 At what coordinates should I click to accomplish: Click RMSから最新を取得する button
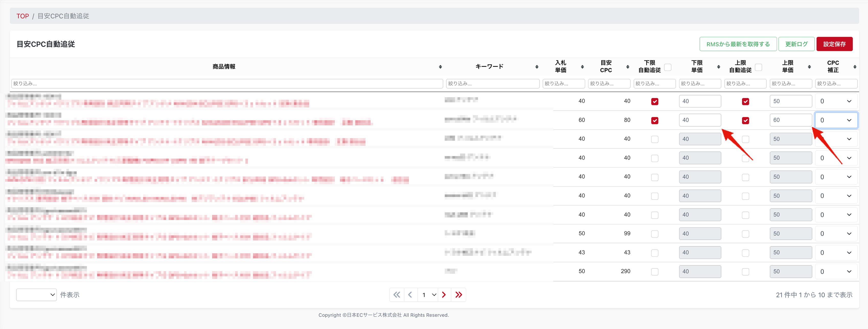tap(738, 44)
